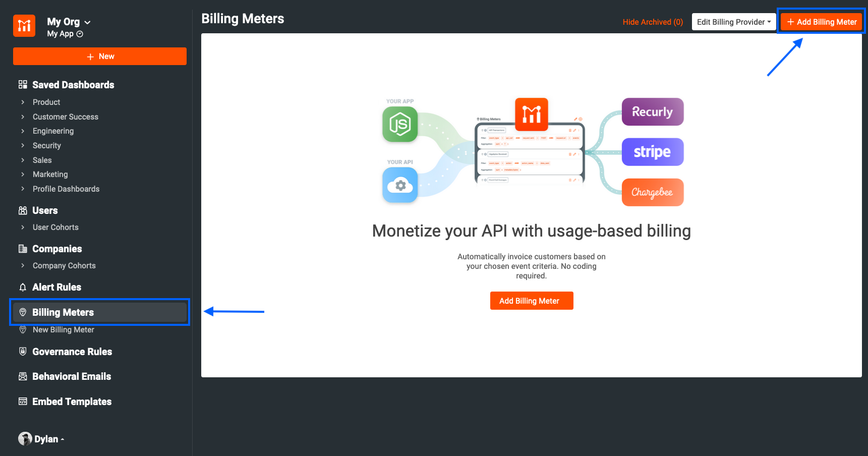
Task: Click the Node.js app icon in illustration
Action: coord(400,124)
